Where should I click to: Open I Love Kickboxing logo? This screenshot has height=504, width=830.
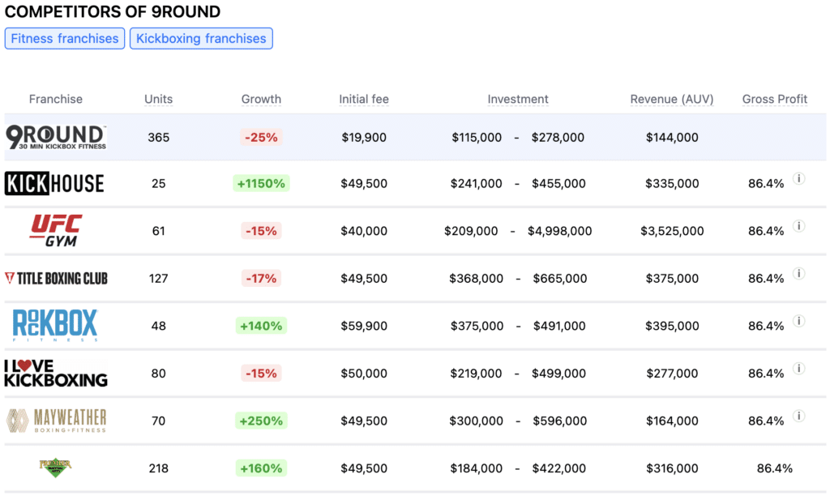click(x=56, y=374)
